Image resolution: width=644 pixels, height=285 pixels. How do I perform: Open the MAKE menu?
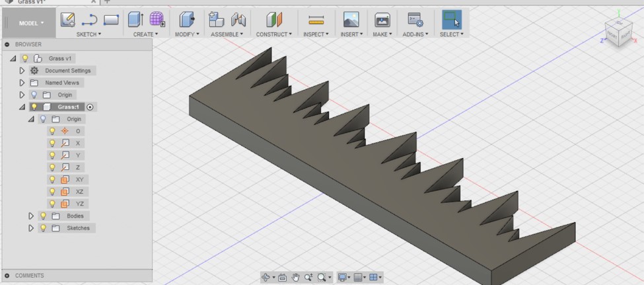(382, 34)
